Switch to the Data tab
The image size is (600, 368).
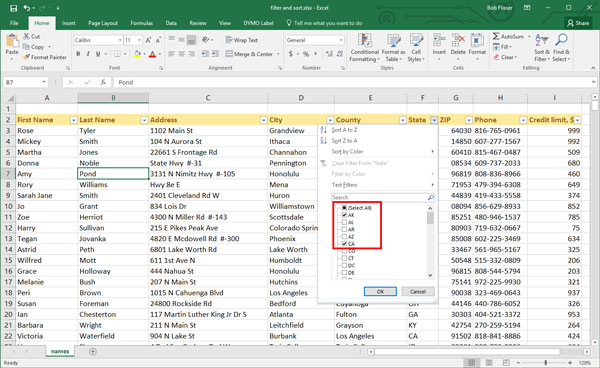[x=171, y=23]
